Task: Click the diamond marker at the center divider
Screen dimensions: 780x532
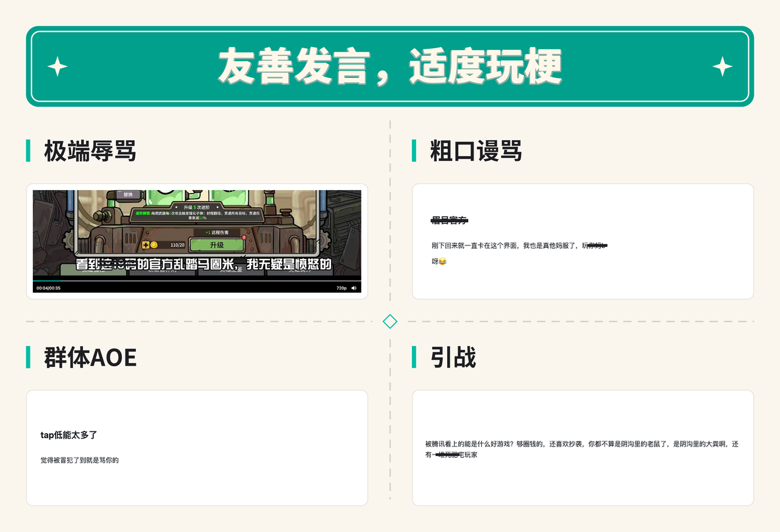Action: tap(390, 321)
